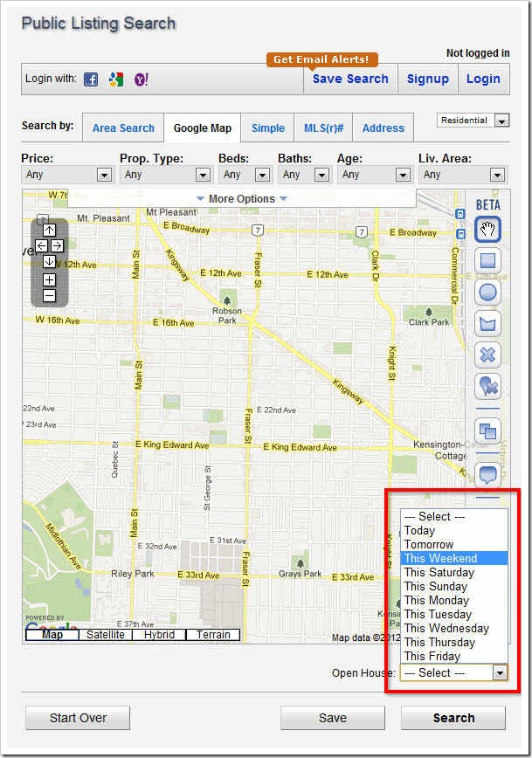This screenshot has height=758, width=532.
Task: Click the overlapping squares map tool
Action: [x=487, y=431]
